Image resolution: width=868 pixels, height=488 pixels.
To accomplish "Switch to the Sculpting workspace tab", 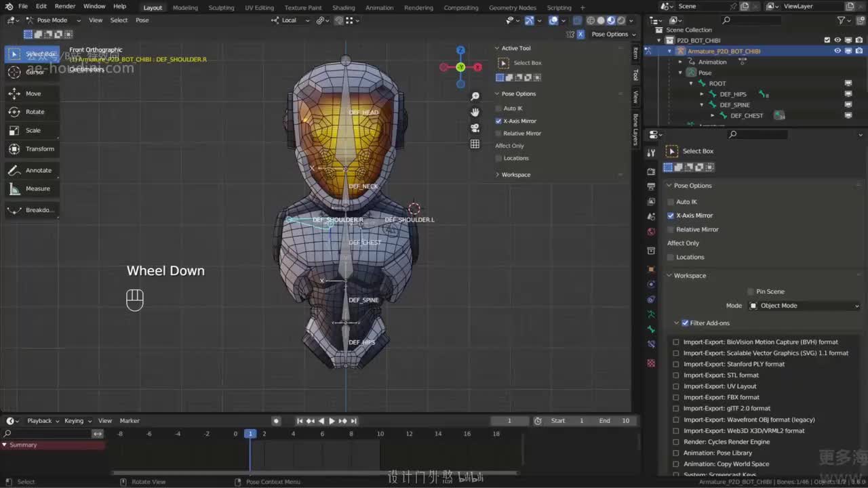I will 221,7.
